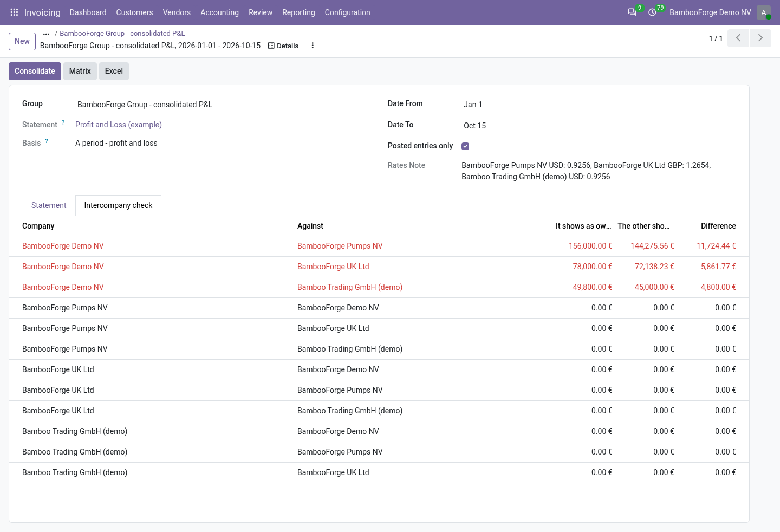
Task: Click the Date To value Oct 15
Action: tap(474, 126)
